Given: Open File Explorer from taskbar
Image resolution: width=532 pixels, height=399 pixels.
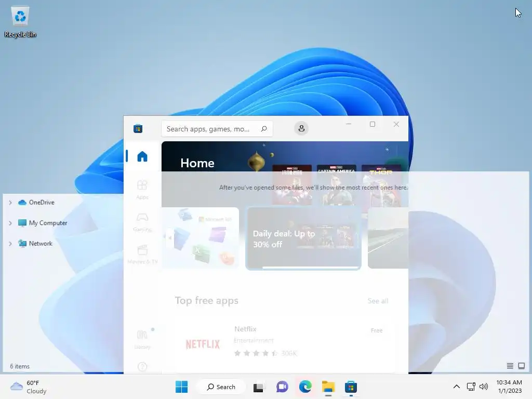Looking at the screenshot, I should (328, 387).
